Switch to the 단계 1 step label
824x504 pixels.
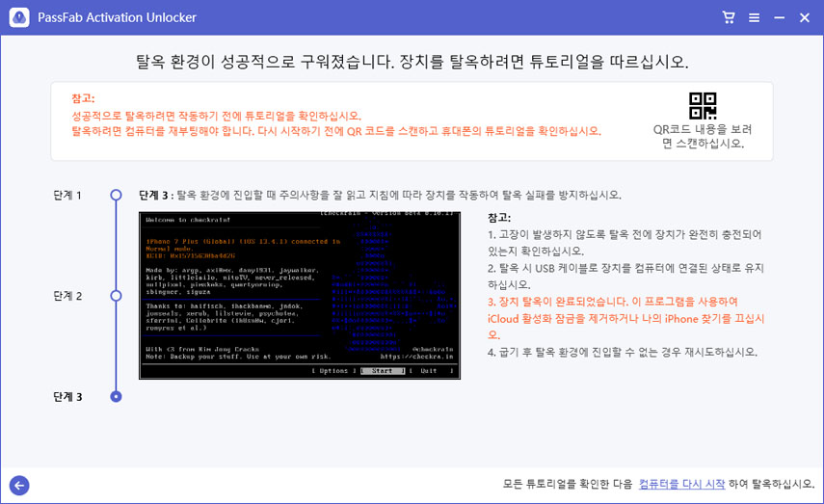66,195
